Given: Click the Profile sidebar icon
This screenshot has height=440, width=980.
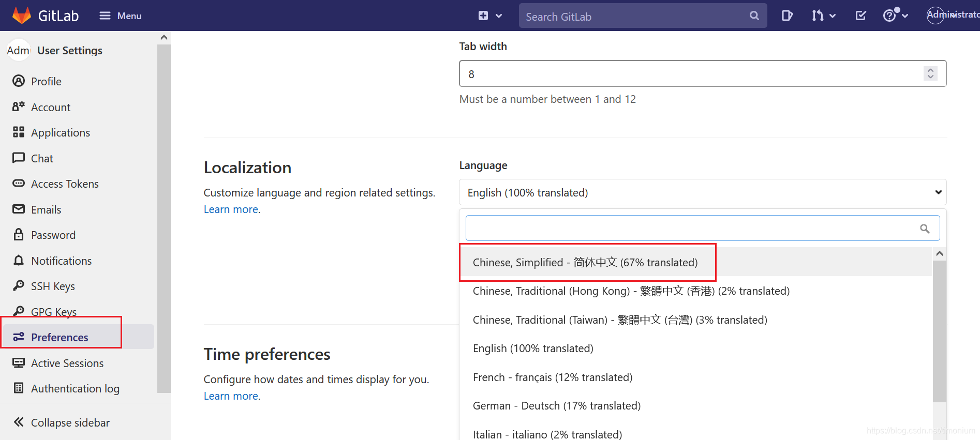Looking at the screenshot, I should click(19, 81).
